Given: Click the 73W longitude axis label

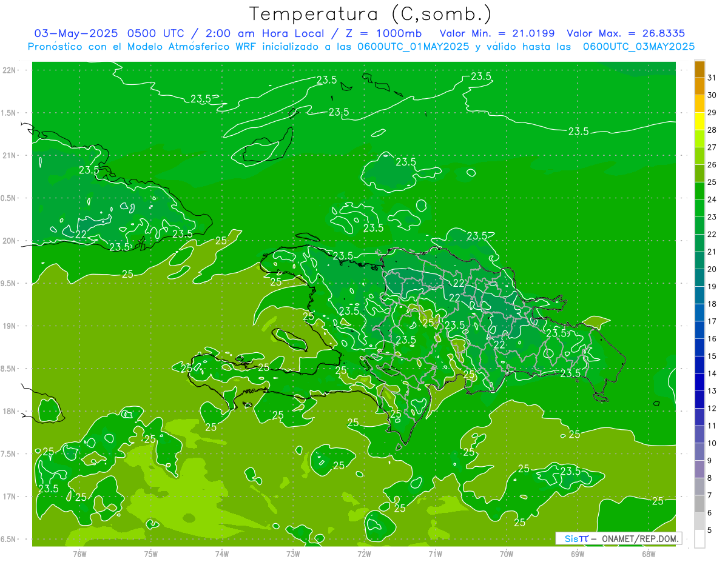Looking at the screenshot, I should pos(293,554).
